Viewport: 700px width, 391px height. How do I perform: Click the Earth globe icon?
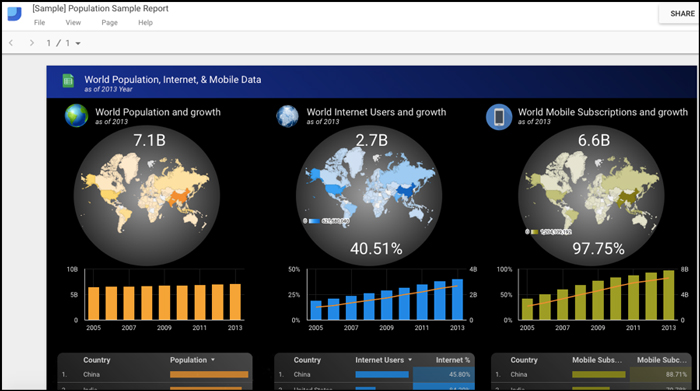(x=76, y=116)
